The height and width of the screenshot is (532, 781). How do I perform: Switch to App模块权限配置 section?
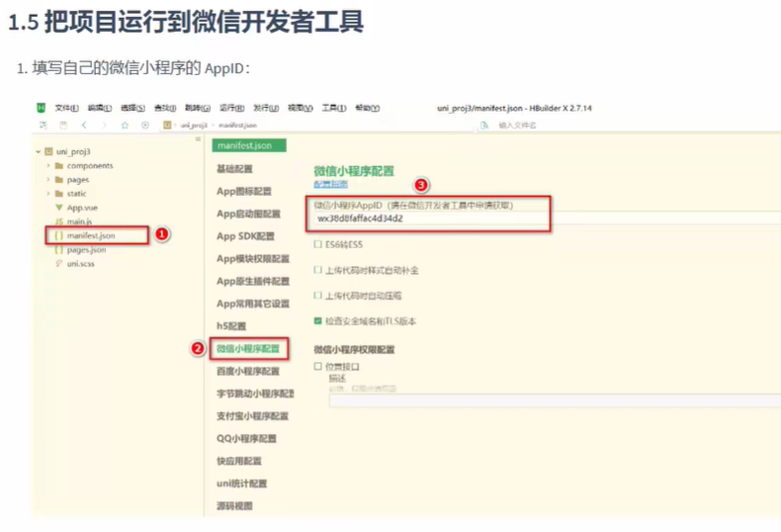click(253, 258)
